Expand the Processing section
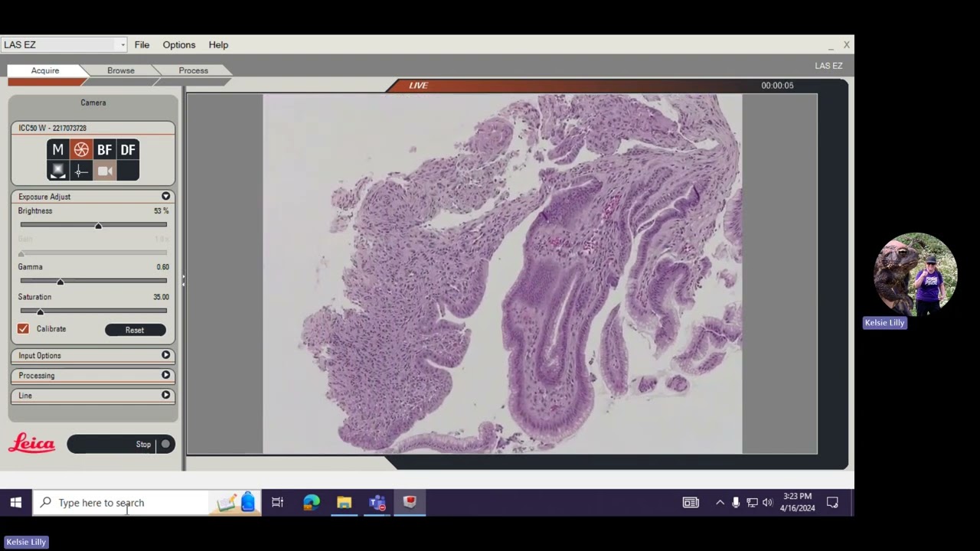 165,375
